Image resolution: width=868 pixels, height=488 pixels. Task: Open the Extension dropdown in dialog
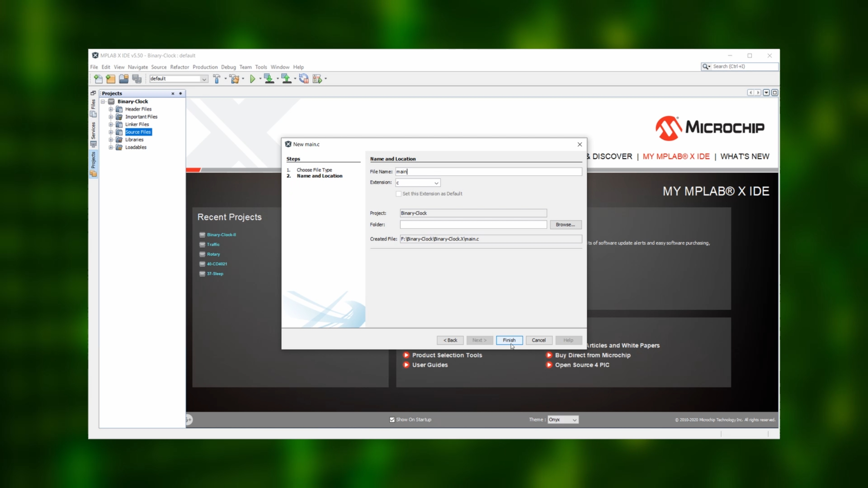pos(436,183)
